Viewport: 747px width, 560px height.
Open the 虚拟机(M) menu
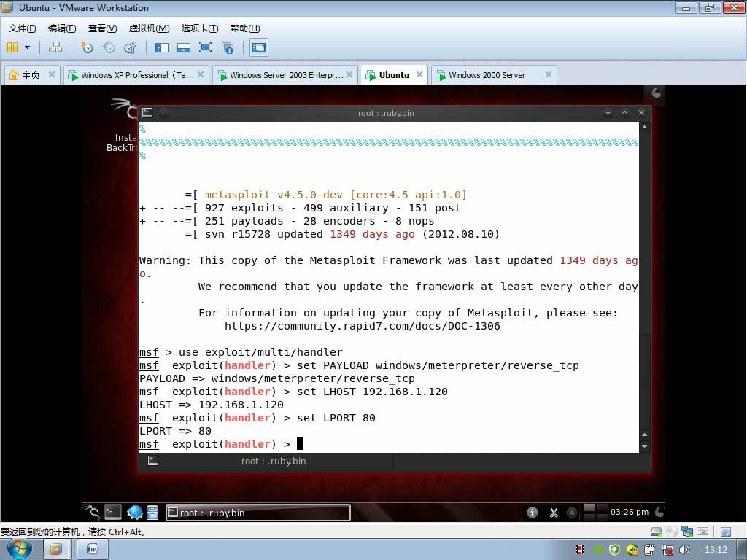(149, 28)
